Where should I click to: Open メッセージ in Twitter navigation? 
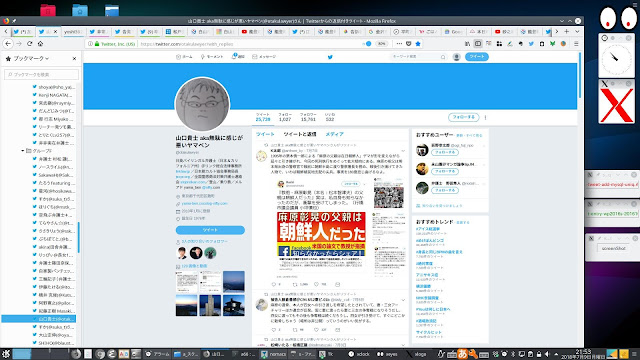pos(264,57)
